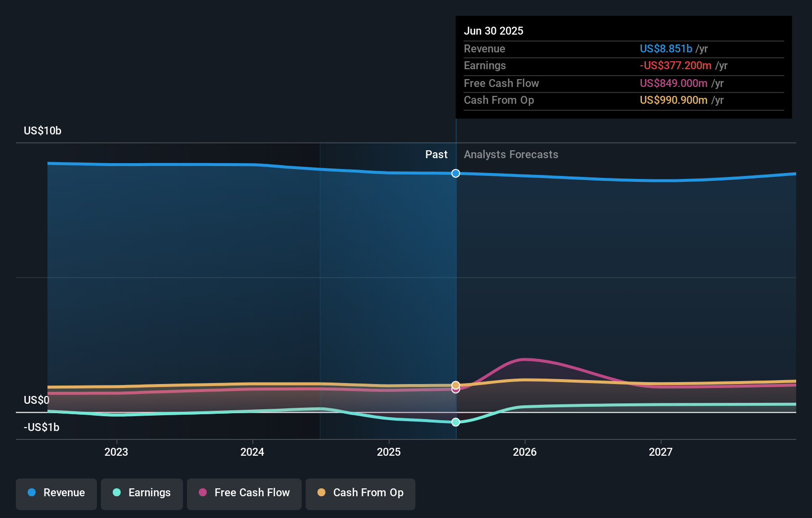Click the teal Earnings data point marker
This screenshot has height=518, width=812.
(x=456, y=422)
